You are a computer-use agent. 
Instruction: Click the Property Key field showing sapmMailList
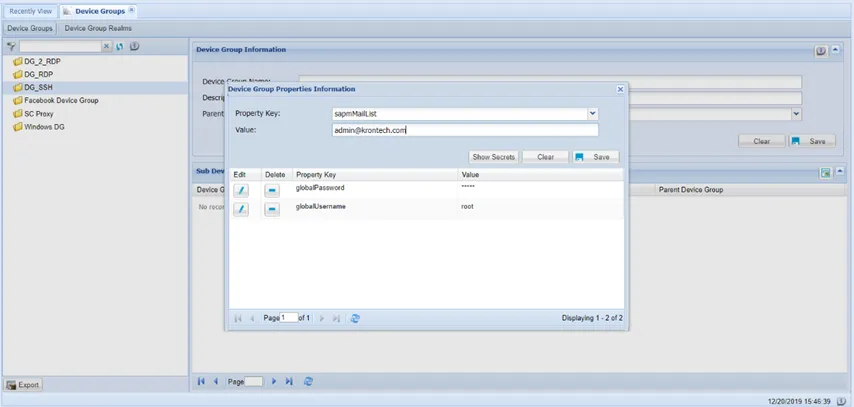[460, 114]
